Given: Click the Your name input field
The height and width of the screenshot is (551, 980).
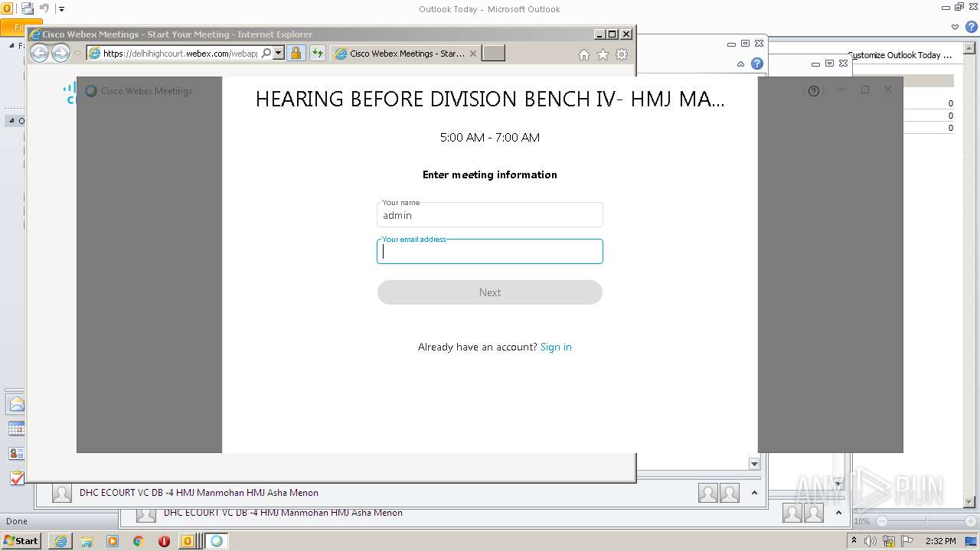Looking at the screenshot, I should [x=490, y=215].
